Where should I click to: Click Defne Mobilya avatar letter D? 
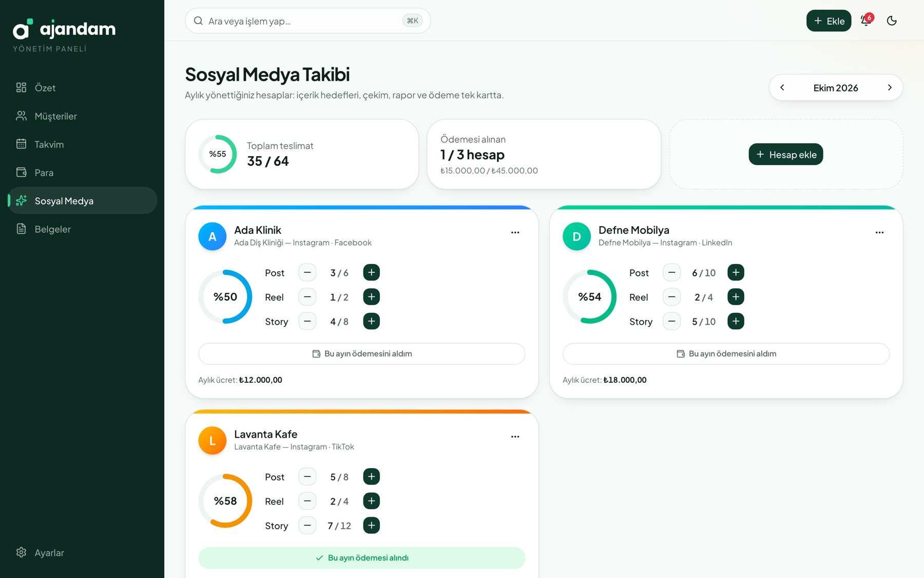click(x=576, y=236)
